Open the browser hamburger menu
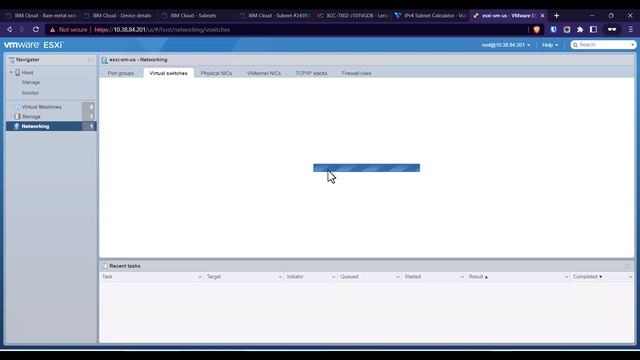Image resolution: width=640 pixels, height=360 pixels. tap(631, 29)
